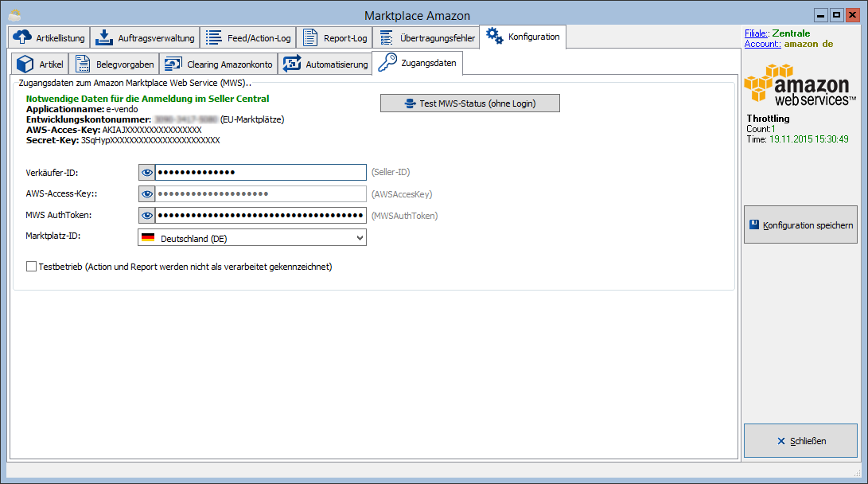This screenshot has width=868, height=484.
Task: Select the Übertragungsfehler tab
Action: [x=426, y=37]
